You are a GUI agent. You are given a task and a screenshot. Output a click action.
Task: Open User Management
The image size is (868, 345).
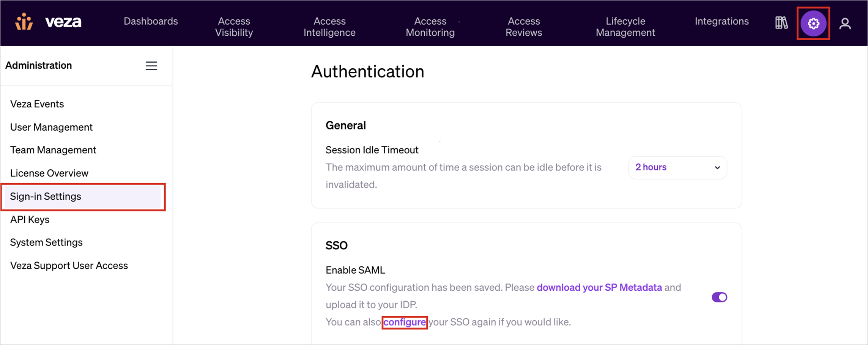point(51,127)
